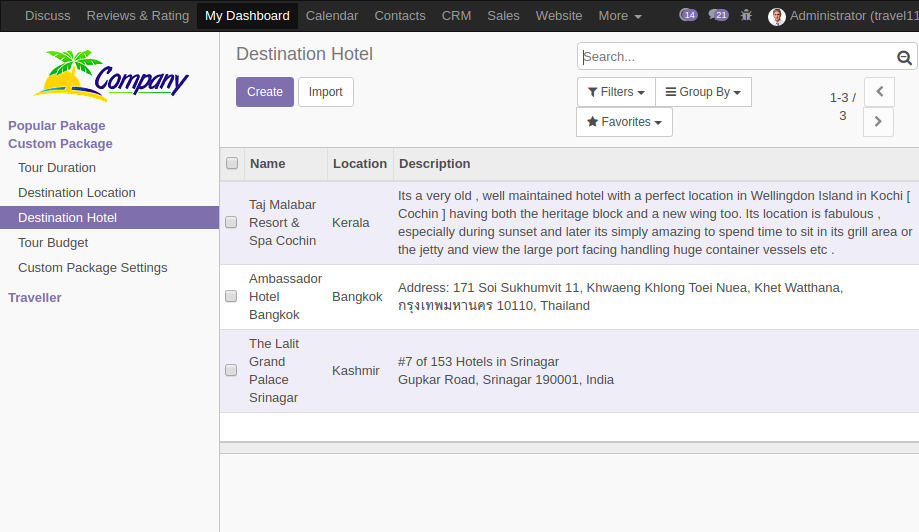Click the Administrator avatar picture
Viewport: 919px width, 532px height.
[777, 16]
